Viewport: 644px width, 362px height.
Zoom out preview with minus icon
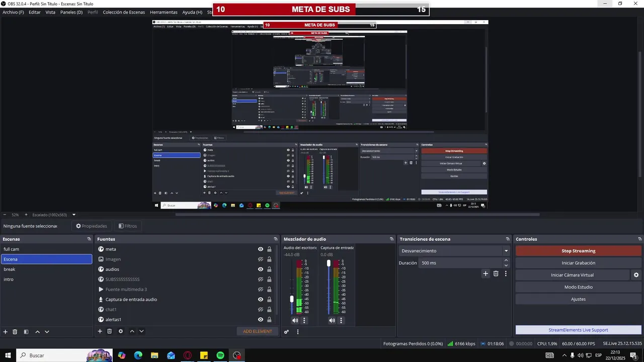coord(5,215)
